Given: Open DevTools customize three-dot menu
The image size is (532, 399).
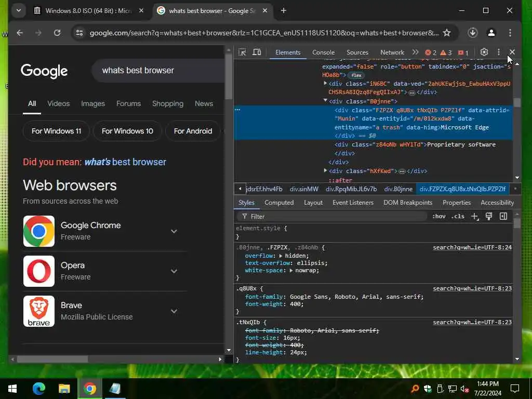Looking at the screenshot, I should pyautogui.click(x=498, y=52).
